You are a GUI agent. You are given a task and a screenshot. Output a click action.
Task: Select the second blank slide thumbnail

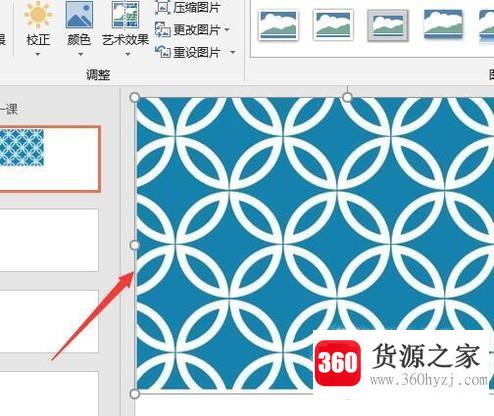[x=49, y=240]
